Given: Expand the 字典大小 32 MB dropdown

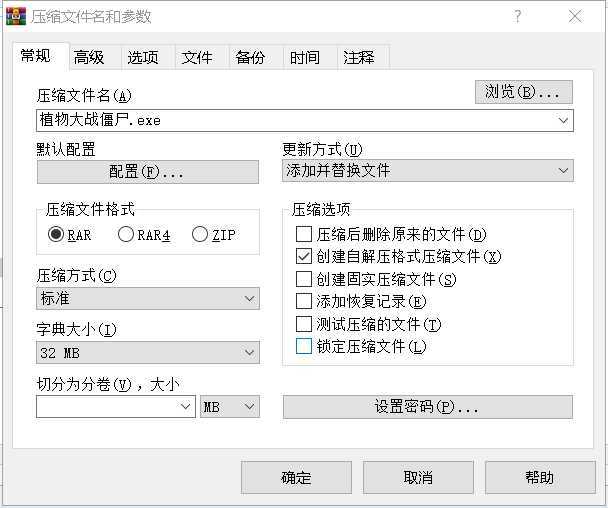Looking at the screenshot, I should (147, 353).
